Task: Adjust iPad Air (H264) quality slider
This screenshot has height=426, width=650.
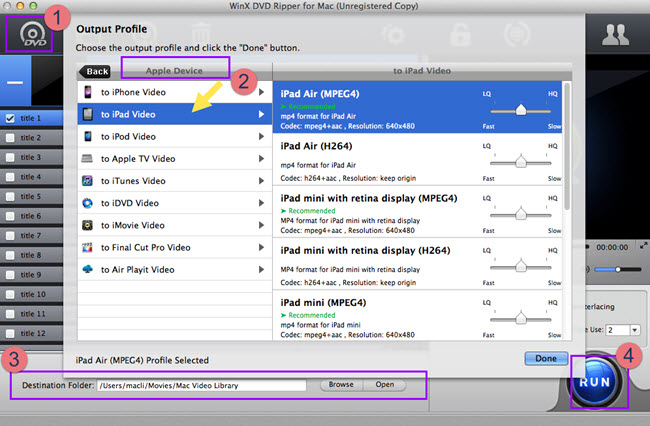Action: tap(521, 162)
